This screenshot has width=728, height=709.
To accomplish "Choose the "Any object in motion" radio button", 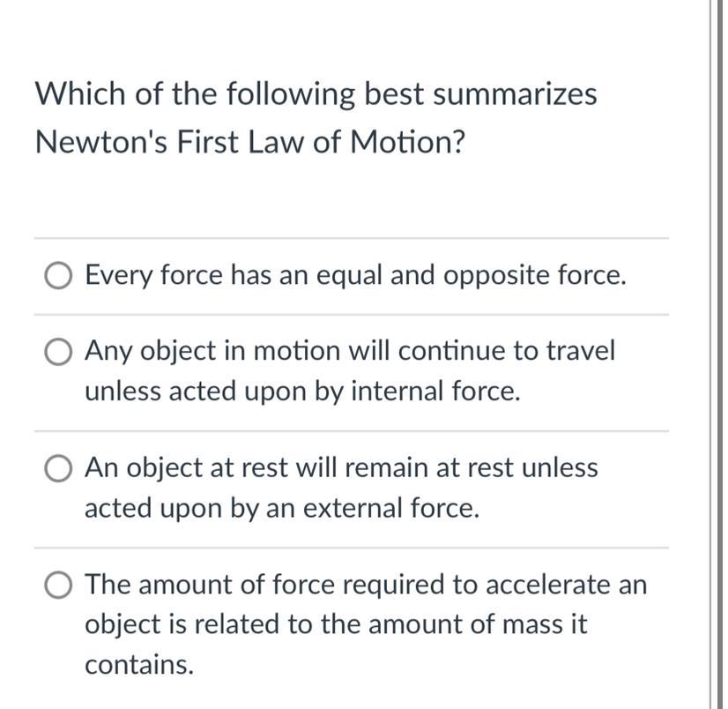I will click(x=58, y=352).
